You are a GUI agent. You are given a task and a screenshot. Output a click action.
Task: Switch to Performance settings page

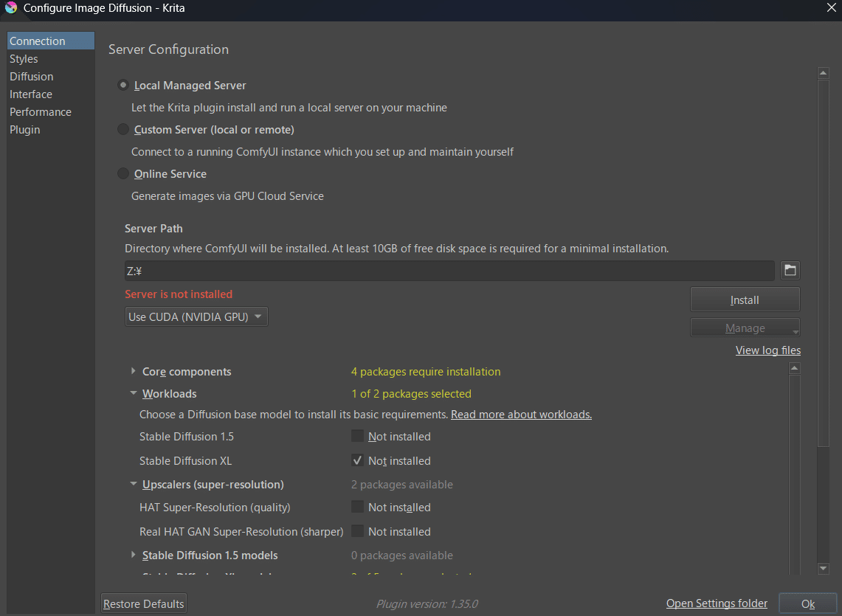pyautogui.click(x=41, y=112)
